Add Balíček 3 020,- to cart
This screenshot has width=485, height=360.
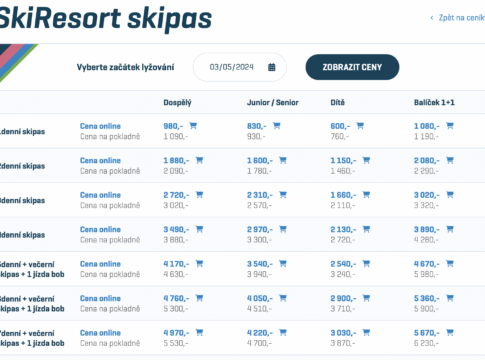pyautogui.click(x=450, y=195)
